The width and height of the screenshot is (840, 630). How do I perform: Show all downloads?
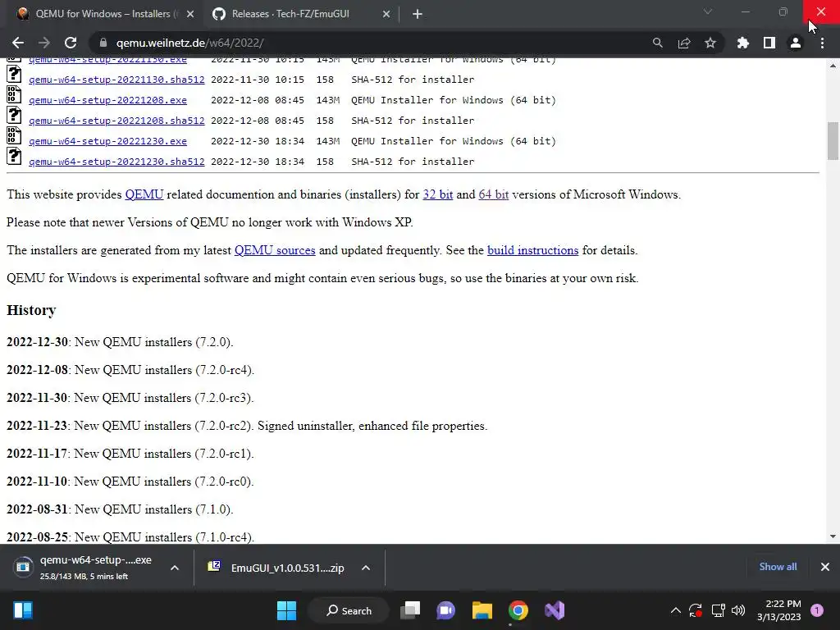[x=778, y=567]
